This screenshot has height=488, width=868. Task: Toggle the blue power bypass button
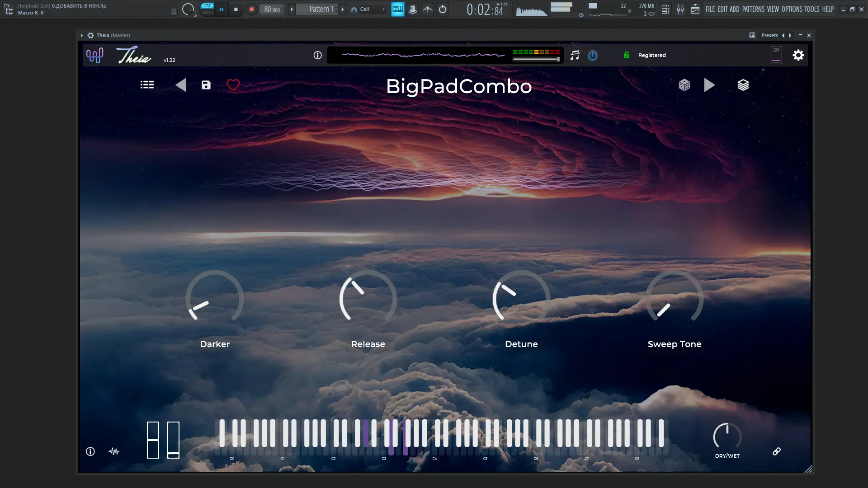point(592,55)
